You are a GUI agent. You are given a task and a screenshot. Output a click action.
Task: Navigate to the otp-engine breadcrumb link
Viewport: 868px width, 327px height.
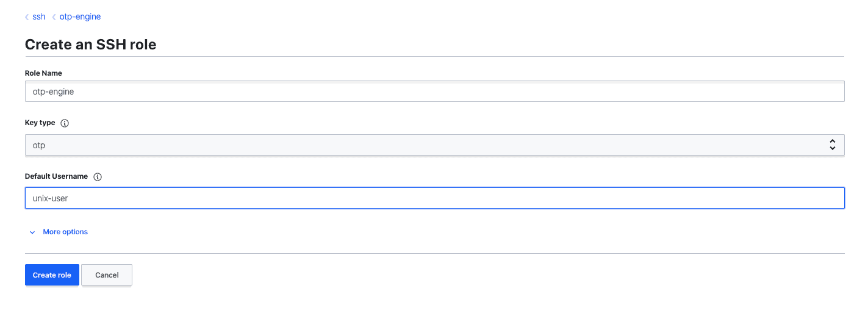pyautogui.click(x=80, y=17)
